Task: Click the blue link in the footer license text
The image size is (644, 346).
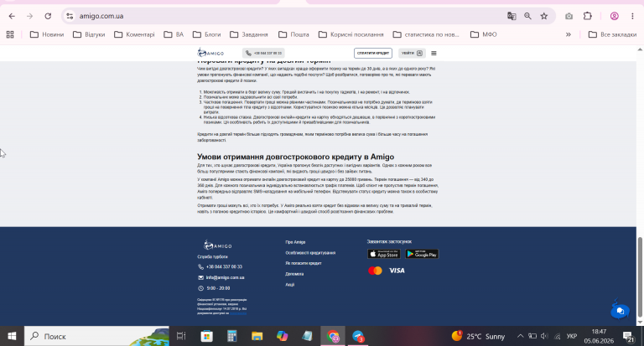Action: (x=238, y=313)
